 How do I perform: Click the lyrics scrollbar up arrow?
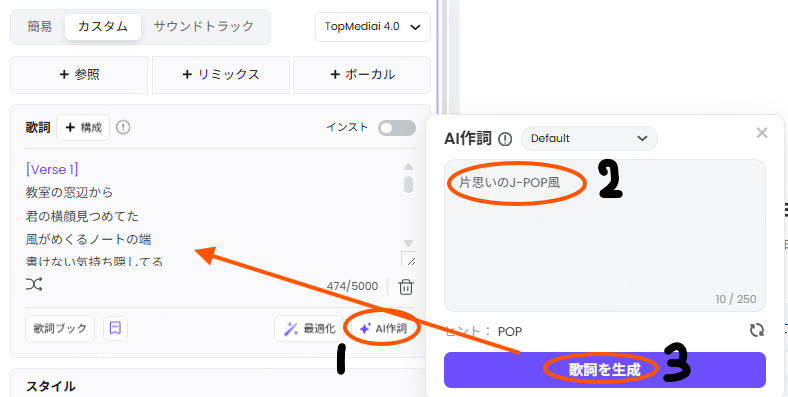409,166
